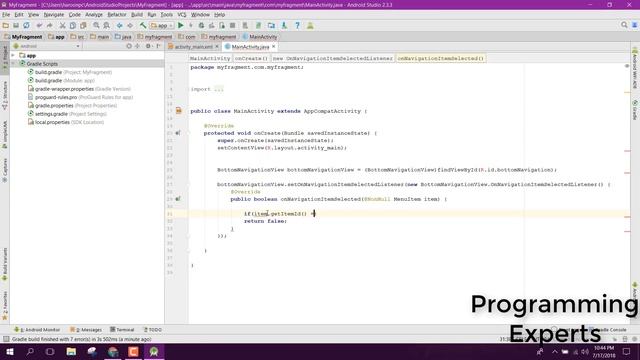Close the activity_main.xml tab

point(217,47)
